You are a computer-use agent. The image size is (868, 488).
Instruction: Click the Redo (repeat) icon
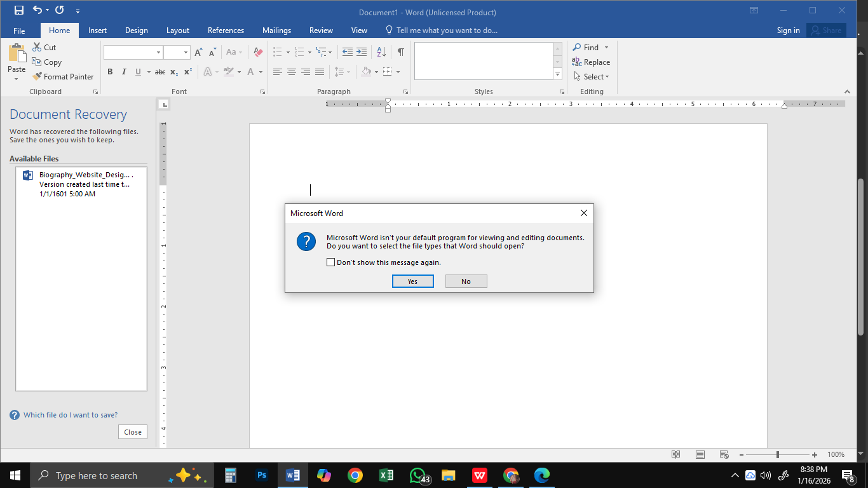pos(60,10)
